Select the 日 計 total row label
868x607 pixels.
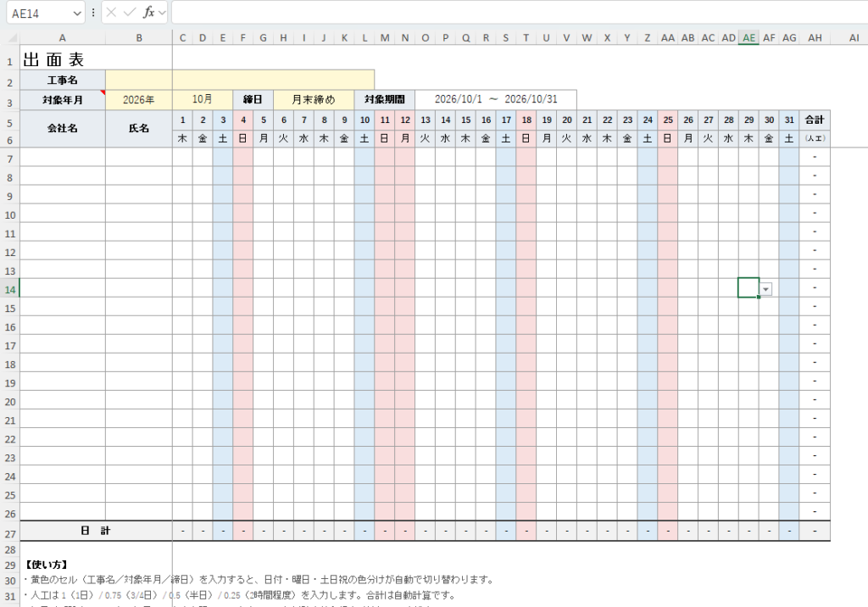coord(97,531)
